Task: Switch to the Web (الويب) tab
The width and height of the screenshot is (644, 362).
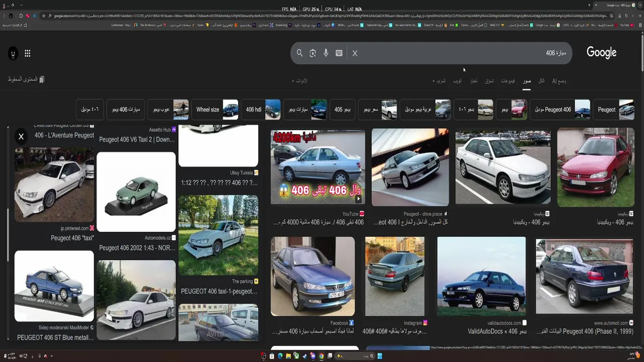Action: (x=457, y=81)
